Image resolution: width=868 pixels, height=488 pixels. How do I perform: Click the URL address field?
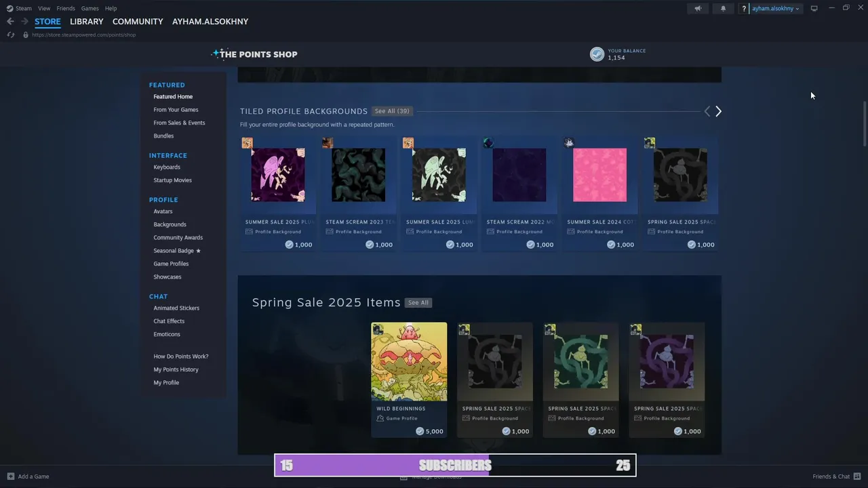pyautogui.click(x=84, y=35)
